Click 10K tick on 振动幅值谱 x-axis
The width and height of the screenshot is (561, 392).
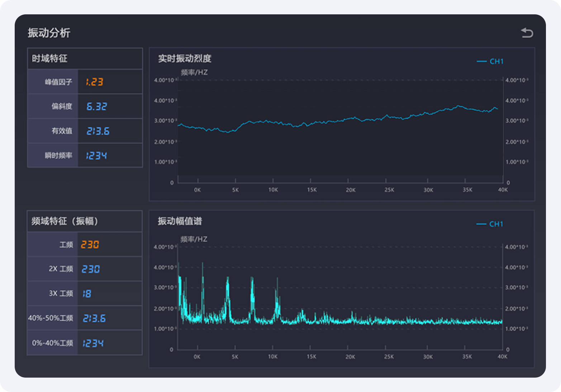[273, 357]
